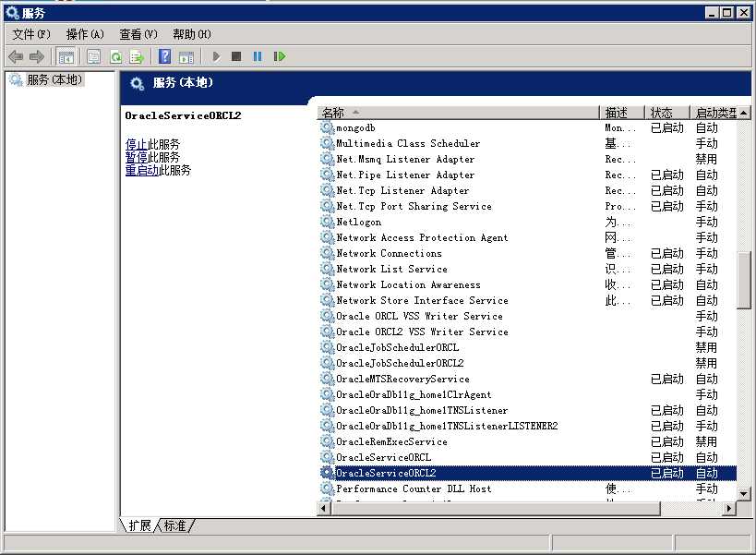Click the gear icon beside Network Connections
The height and width of the screenshot is (555, 756).
coord(328,253)
